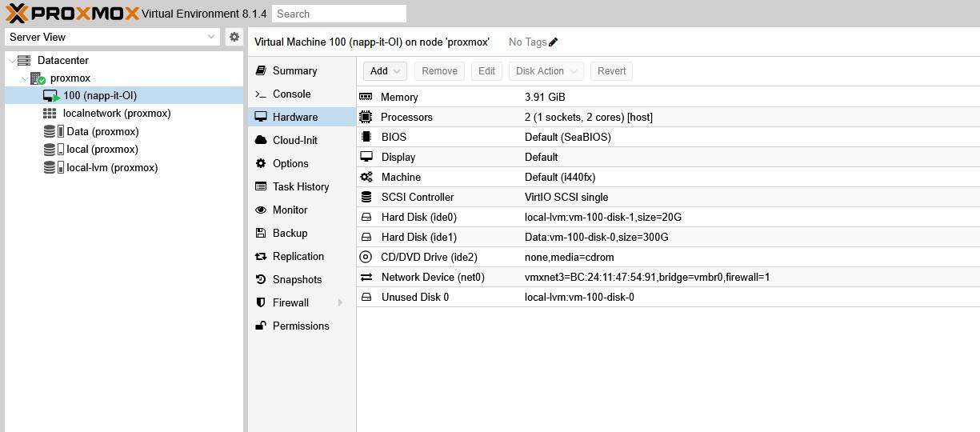Click the 'No Tags' label
980x432 pixels.
pyautogui.click(x=527, y=42)
